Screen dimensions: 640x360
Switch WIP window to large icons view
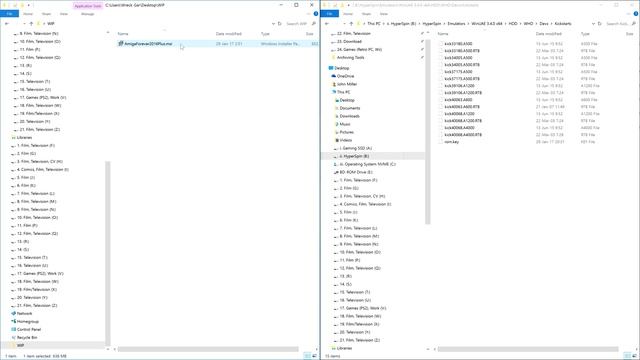[x=315, y=356]
